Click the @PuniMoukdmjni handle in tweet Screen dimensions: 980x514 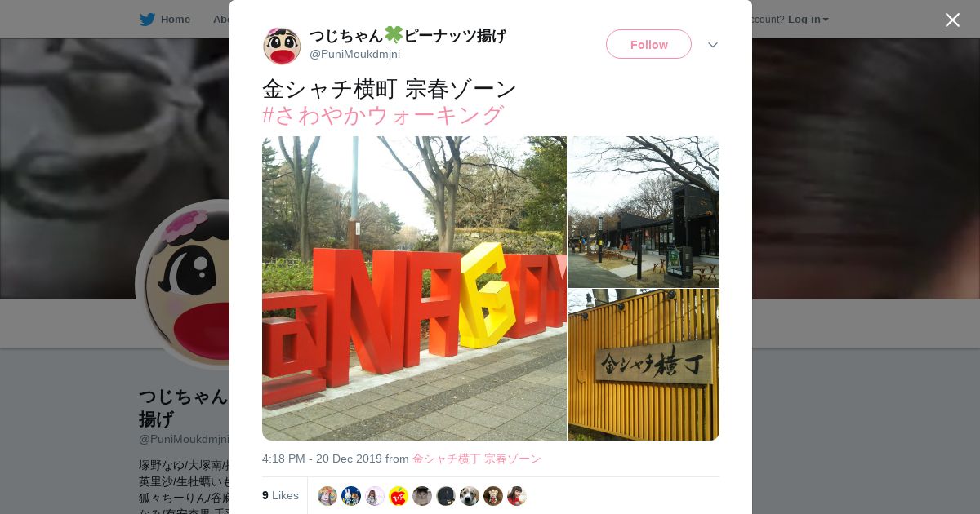[x=354, y=54]
